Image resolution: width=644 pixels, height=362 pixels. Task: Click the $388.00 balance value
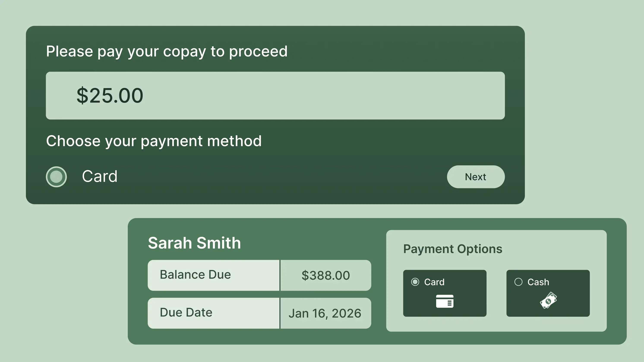coord(325,275)
